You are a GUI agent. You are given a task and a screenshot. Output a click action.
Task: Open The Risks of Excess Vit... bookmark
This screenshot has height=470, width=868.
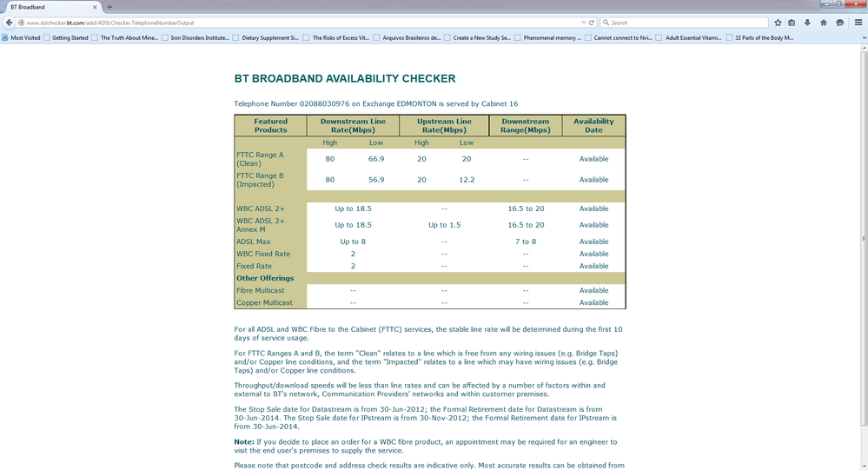click(336, 37)
